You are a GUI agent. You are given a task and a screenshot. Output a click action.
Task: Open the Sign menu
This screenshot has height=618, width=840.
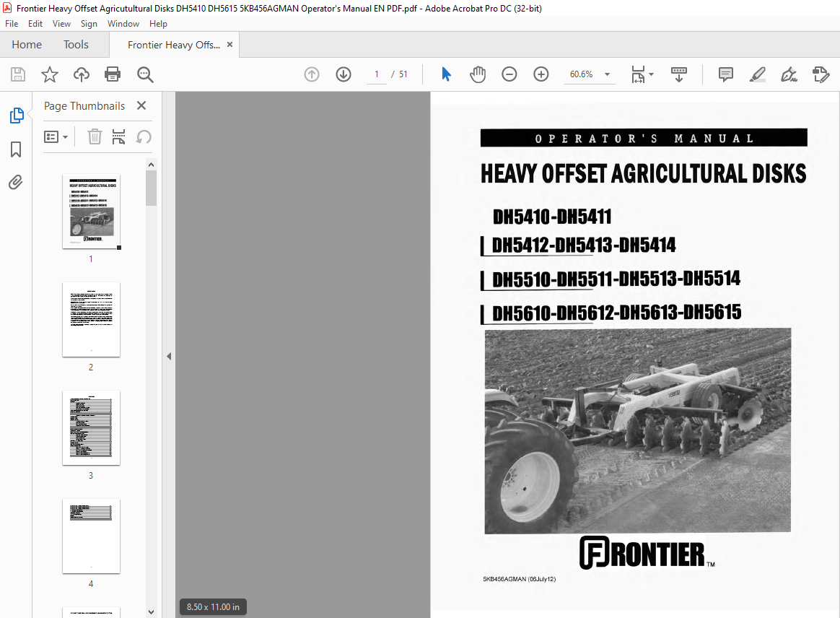89,24
